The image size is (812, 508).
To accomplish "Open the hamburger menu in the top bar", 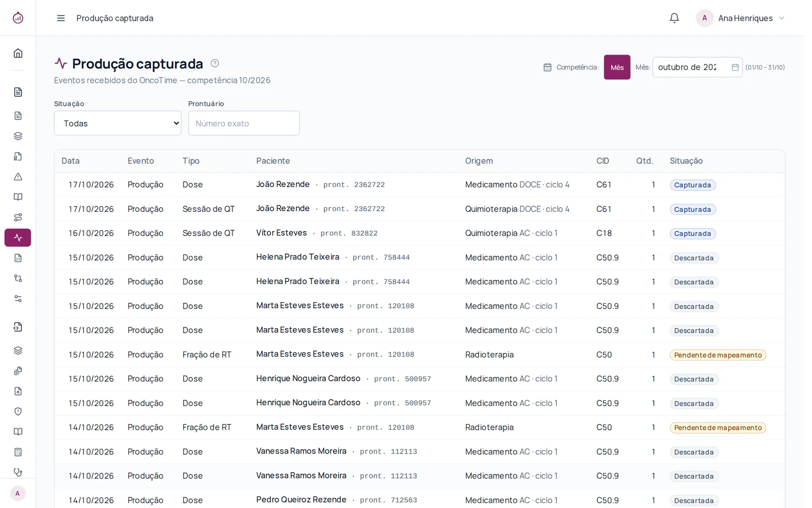I will click(61, 18).
